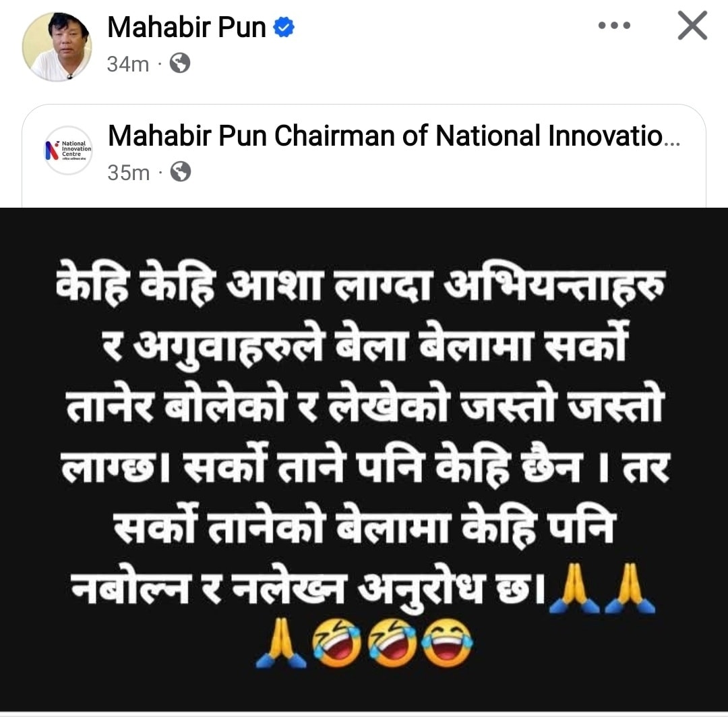The width and height of the screenshot is (728, 717).
Task: Click the 34m post timestamp
Action: [127, 64]
